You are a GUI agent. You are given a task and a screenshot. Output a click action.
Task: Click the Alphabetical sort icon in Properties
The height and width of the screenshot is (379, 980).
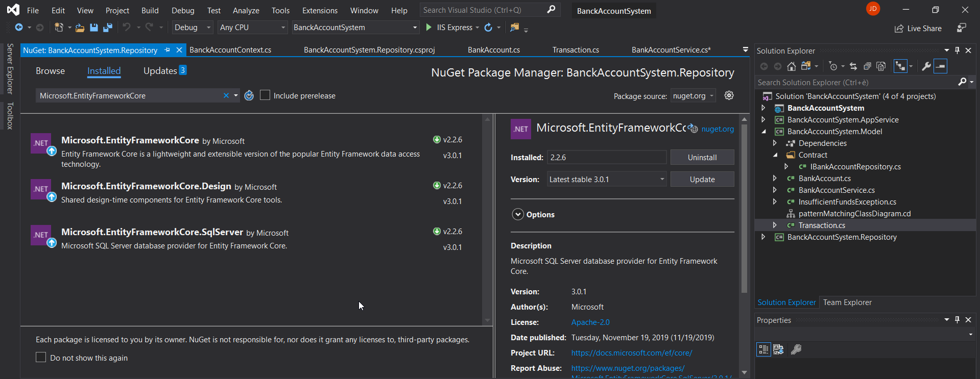(x=778, y=349)
